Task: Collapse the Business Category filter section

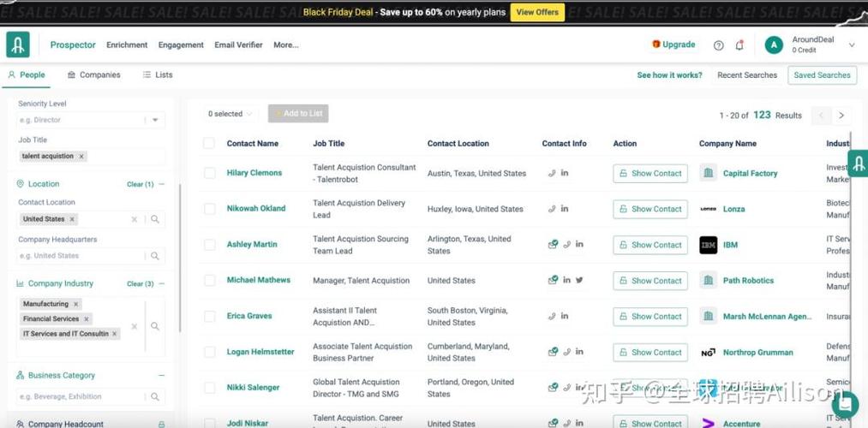Action: (x=162, y=376)
